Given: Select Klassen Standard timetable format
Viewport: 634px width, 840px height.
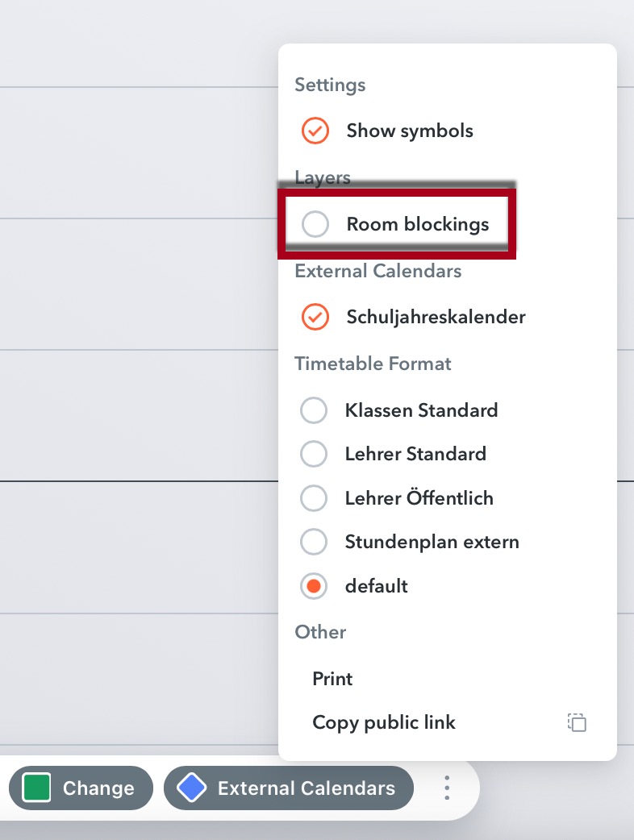Looking at the screenshot, I should (314, 410).
